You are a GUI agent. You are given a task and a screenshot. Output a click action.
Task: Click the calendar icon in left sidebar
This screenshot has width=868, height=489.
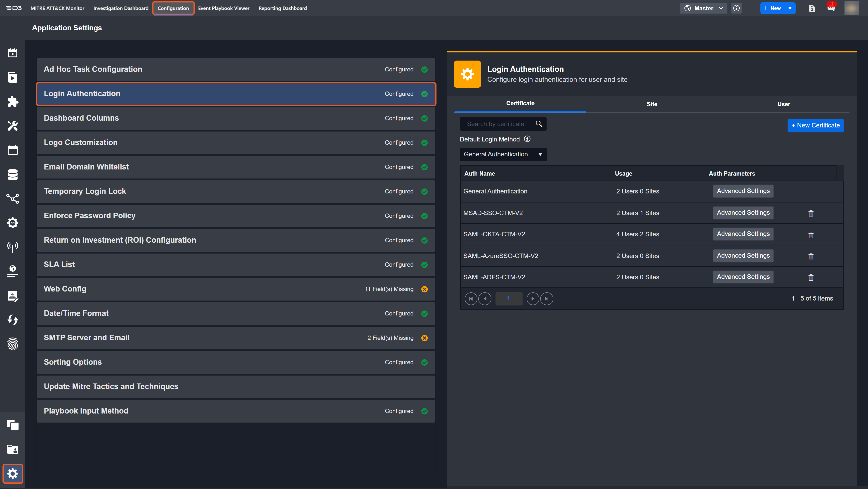click(12, 150)
